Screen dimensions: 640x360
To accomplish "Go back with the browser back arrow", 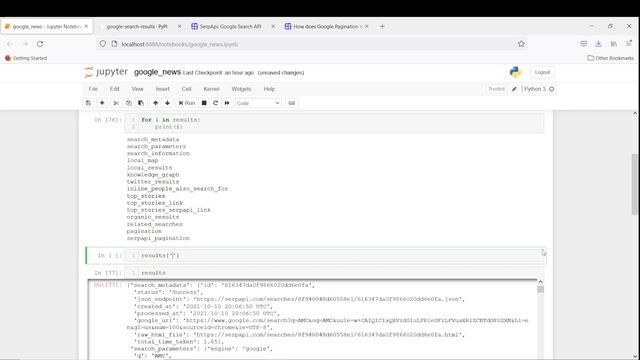I will [x=10, y=44].
